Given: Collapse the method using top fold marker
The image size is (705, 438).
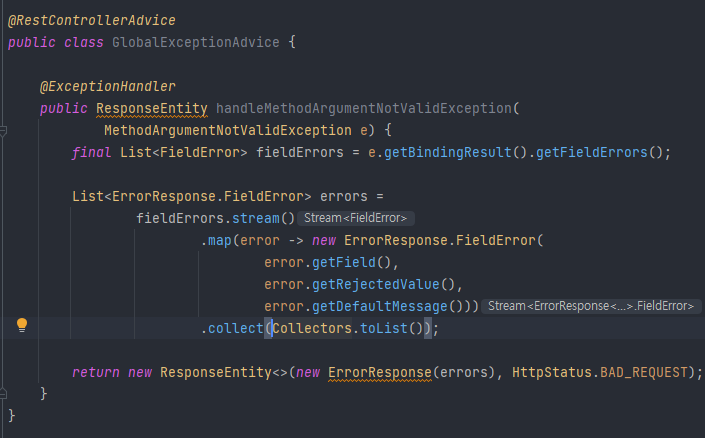Looking at the screenshot, I should coord(3,131).
